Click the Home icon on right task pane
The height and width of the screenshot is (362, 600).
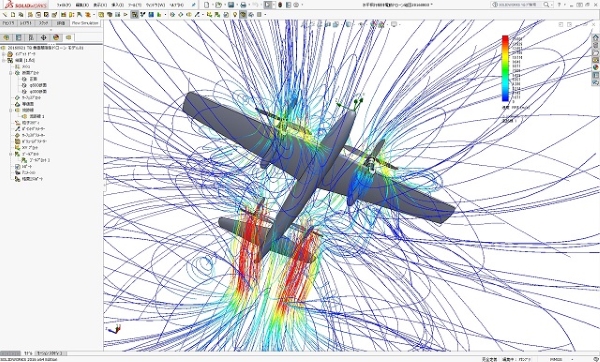point(596,38)
